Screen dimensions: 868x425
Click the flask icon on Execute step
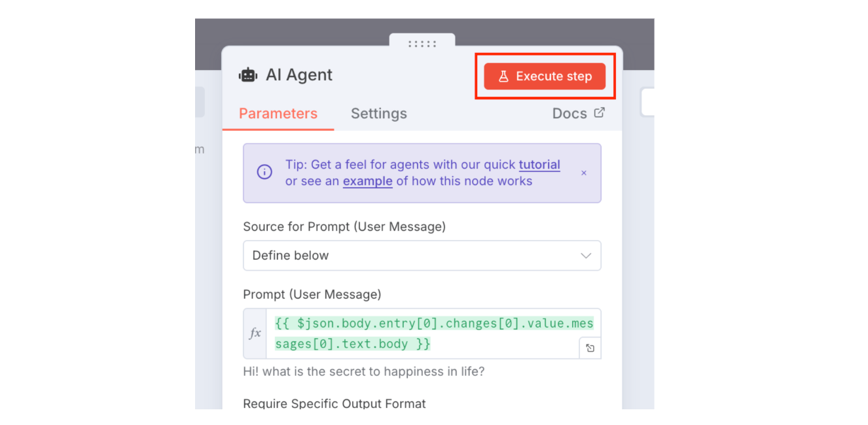point(503,76)
